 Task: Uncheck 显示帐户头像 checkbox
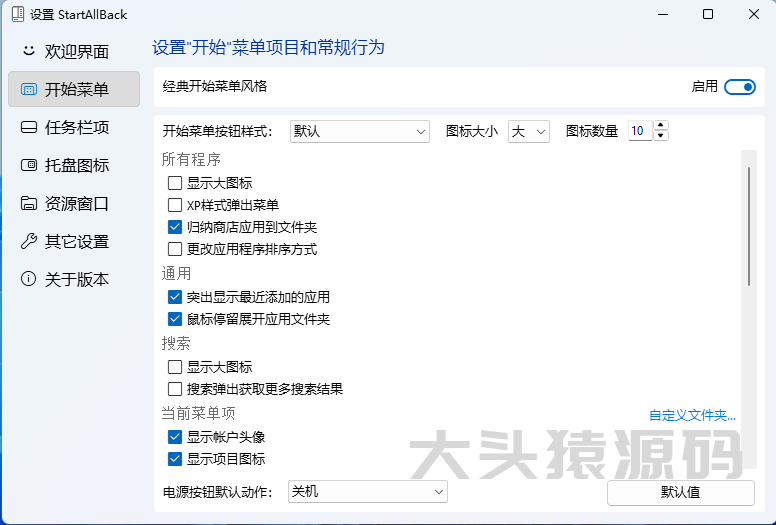(175, 437)
